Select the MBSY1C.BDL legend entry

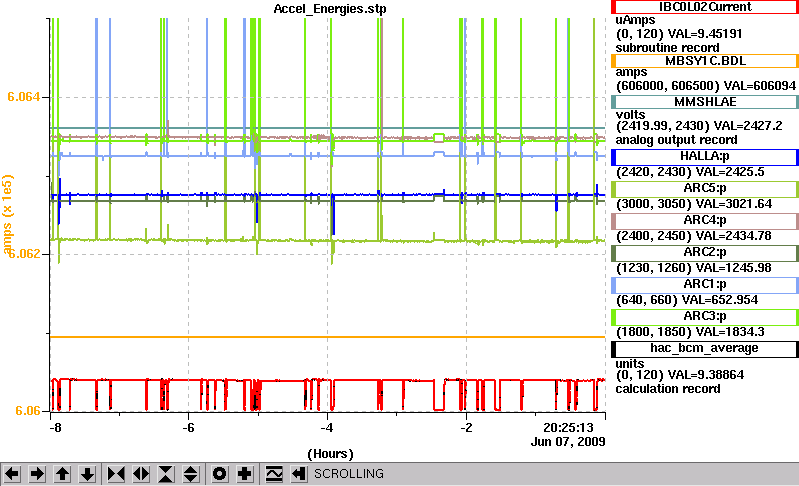(x=705, y=61)
